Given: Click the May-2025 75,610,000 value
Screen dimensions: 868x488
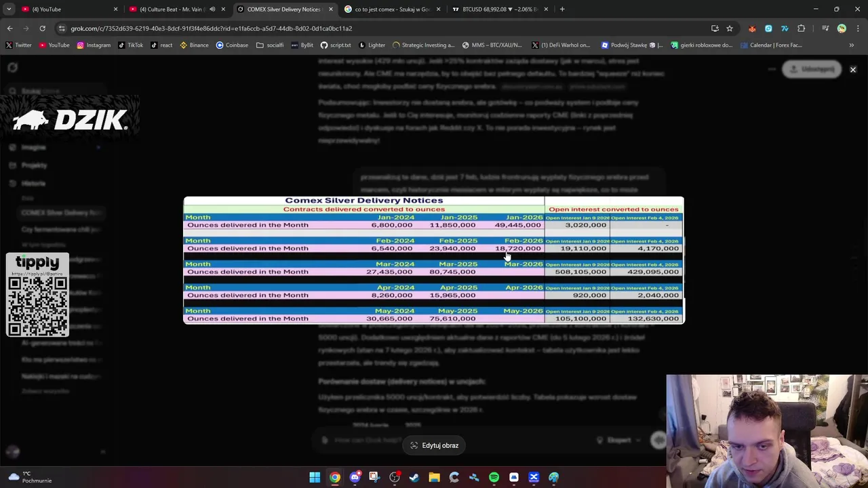Looking at the screenshot, I should pyautogui.click(x=452, y=319).
